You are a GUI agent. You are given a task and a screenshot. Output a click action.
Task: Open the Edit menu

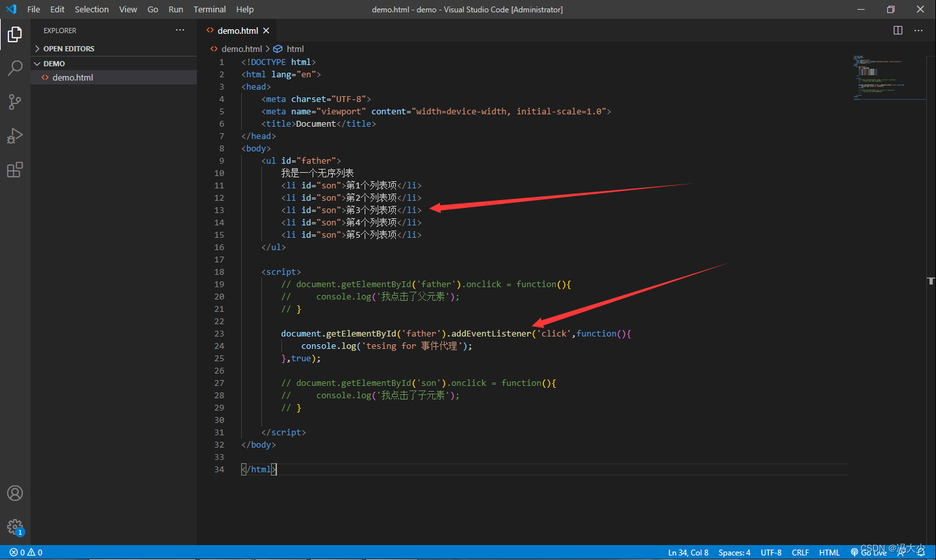(x=57, y=9)
